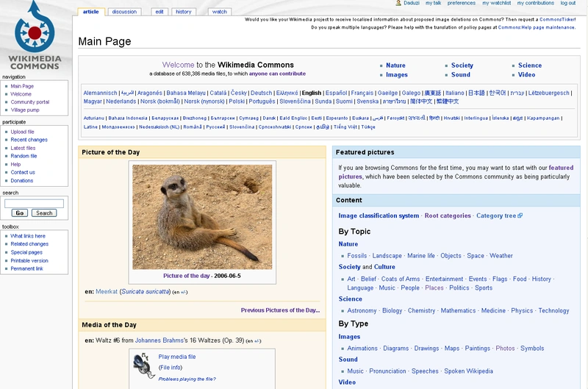The image size is (588, 389).
Task: Click into the search text field
Action: [x=34, y=204]
